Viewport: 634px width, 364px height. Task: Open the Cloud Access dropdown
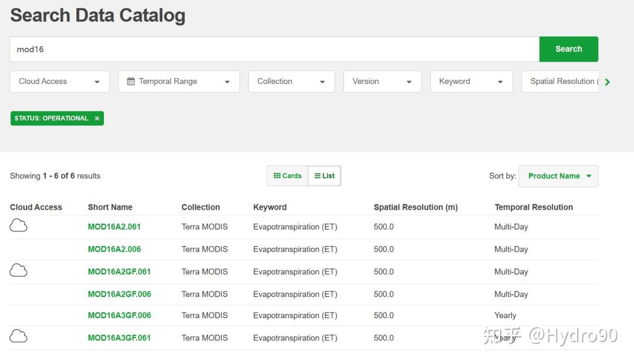point(60,82)
